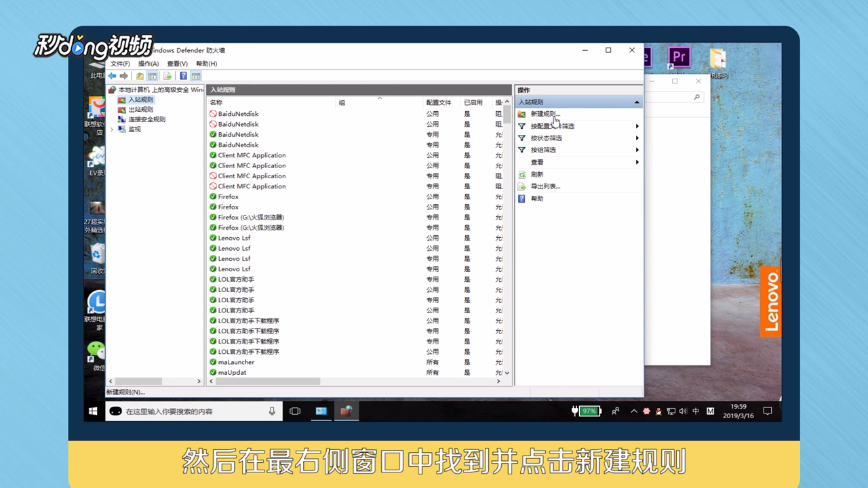The width and height of the screenshot is (868, 488).
Task: Click 帮助 text in the action pane
Action: (537, 199)
